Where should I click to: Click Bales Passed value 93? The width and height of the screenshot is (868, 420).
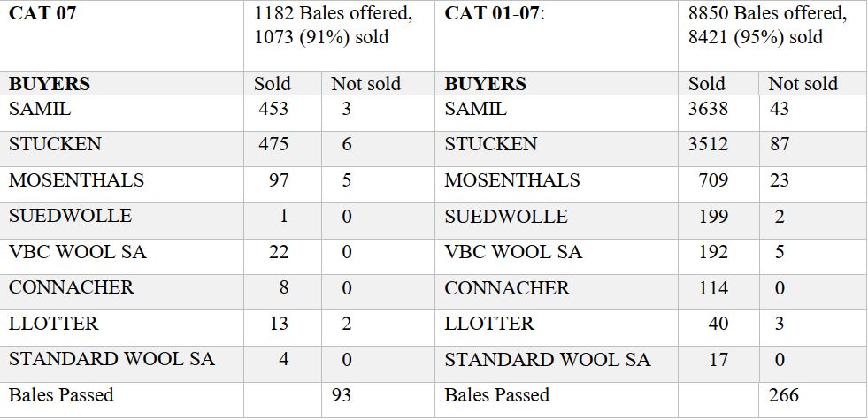tap(341, 395)
